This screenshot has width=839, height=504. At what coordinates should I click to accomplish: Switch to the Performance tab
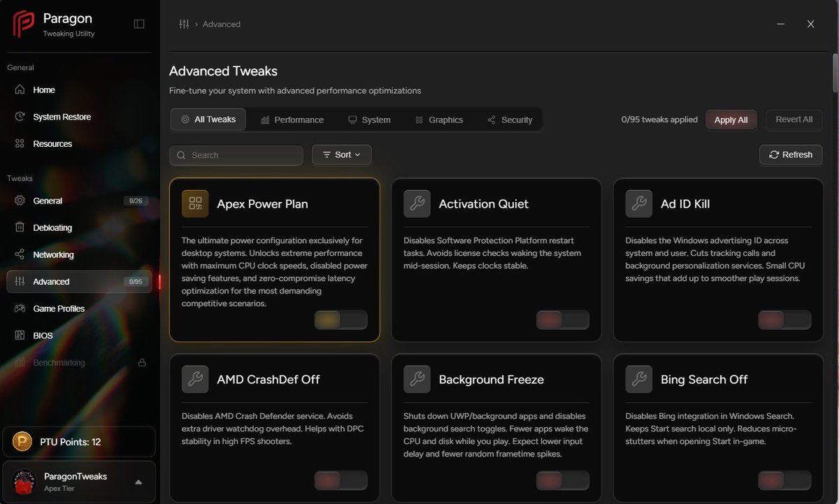tap(292, 120)
